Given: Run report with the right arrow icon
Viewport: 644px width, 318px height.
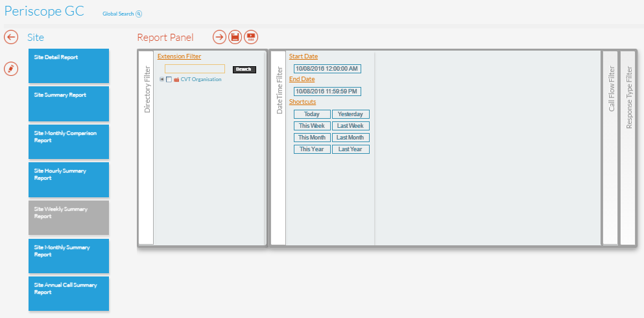Looking at the screenshot, I should tap(220, 37).
